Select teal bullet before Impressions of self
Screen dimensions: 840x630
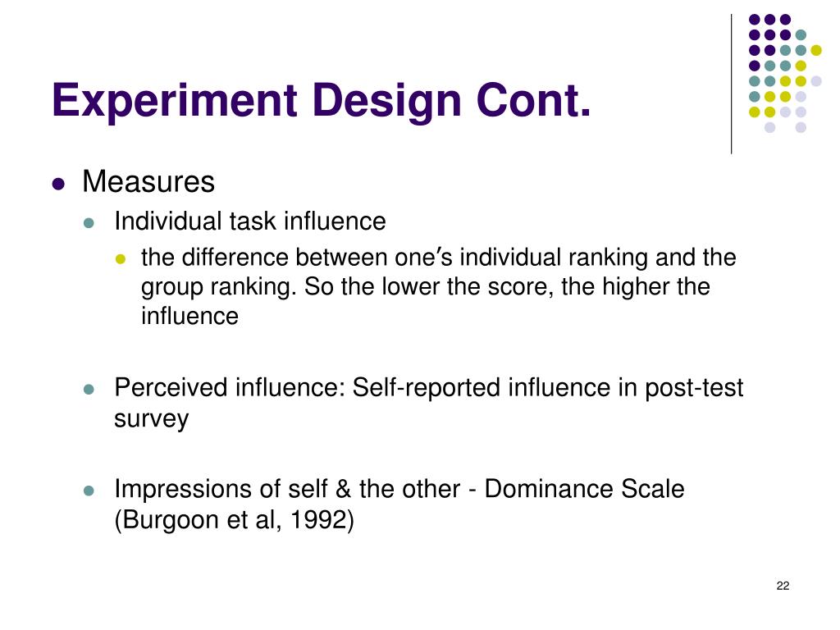89,491
